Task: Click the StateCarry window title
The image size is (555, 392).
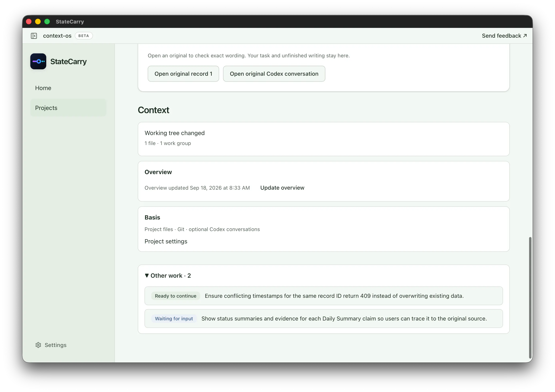Action: pyautogui.click(x=70, y=22)
